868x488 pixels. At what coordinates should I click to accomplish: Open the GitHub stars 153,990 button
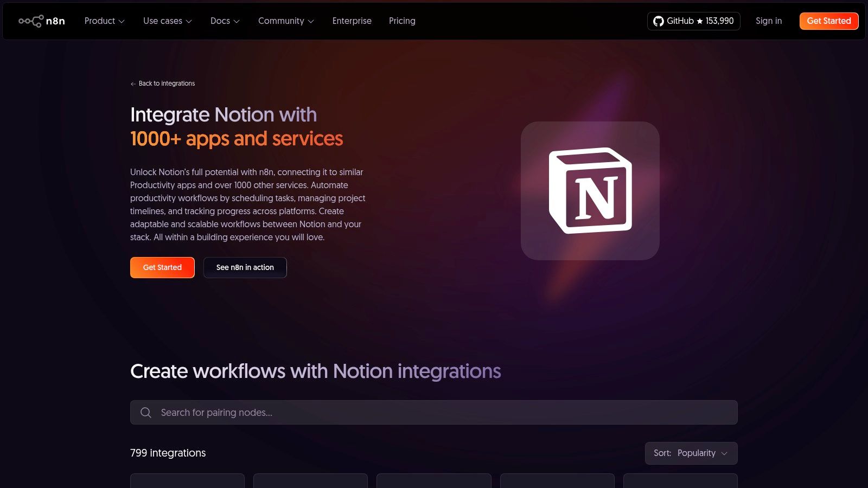(x=694, y=21)
